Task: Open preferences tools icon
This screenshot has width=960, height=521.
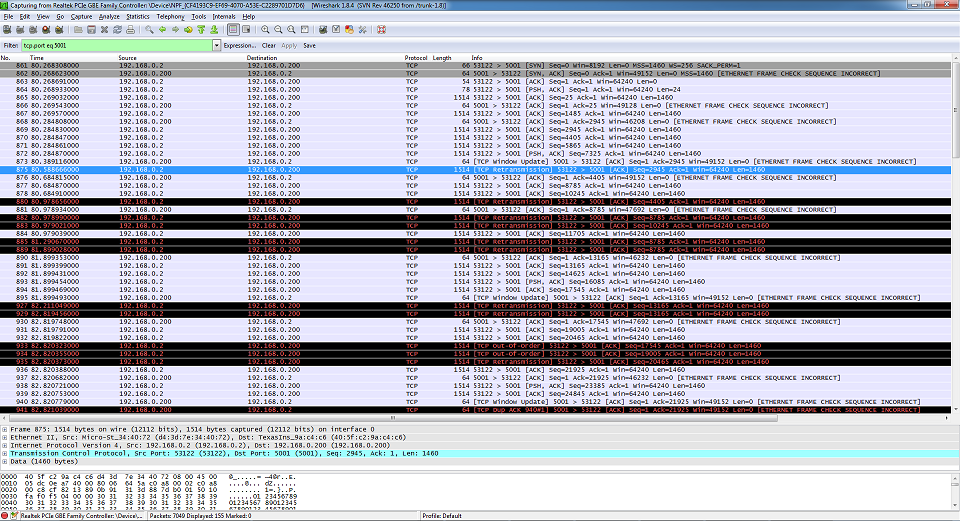Action: click(362, 29)
